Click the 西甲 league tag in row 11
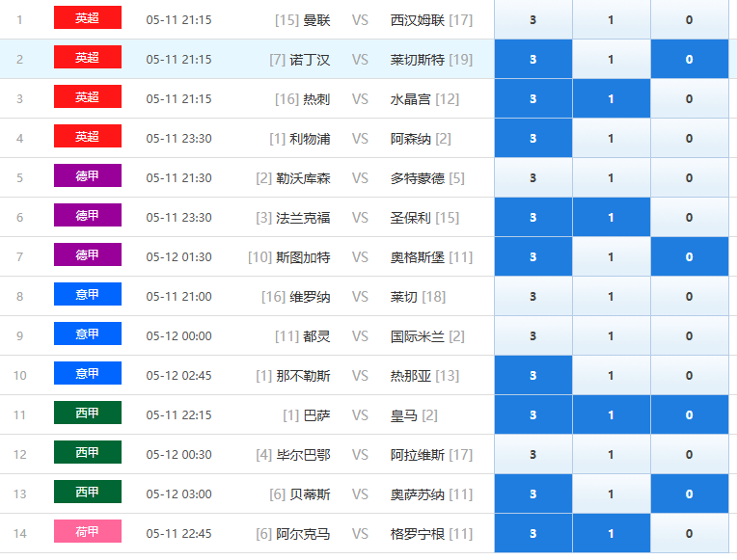Viewport: 737px width, 560px height. pyautogui.click(x=88, y=412)
